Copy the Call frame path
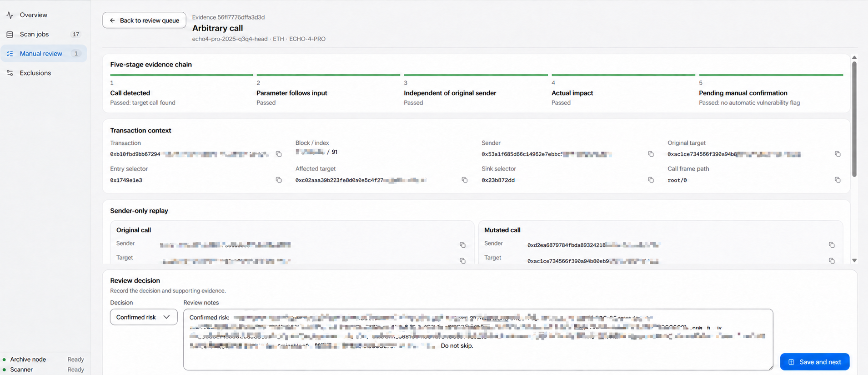The width and height of the screenshot is (868, 375). (x=838, y=180)
